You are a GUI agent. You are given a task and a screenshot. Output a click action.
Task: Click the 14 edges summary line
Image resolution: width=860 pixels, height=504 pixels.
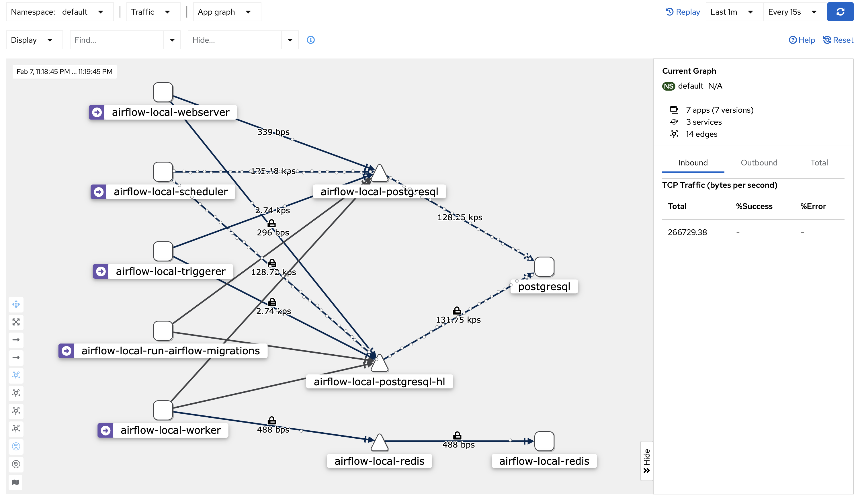tap(702, 134)
